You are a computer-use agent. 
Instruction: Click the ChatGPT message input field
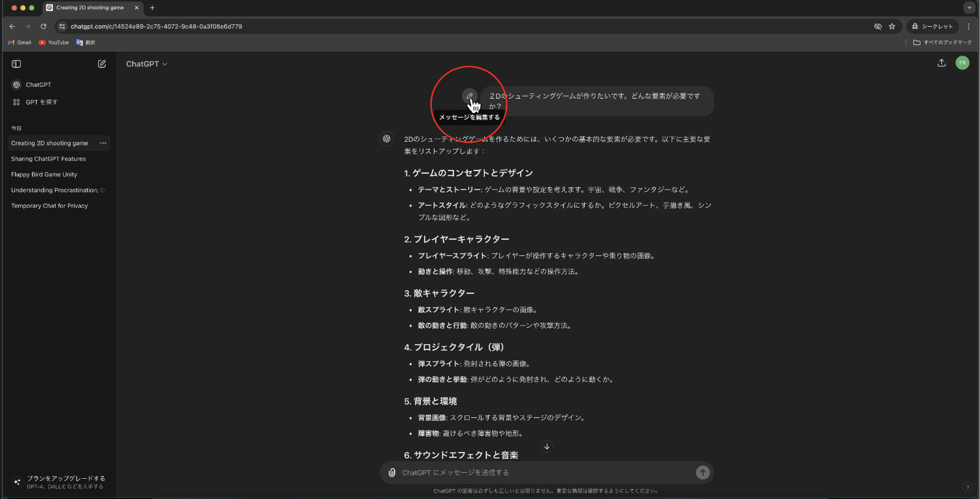[546, 472]
